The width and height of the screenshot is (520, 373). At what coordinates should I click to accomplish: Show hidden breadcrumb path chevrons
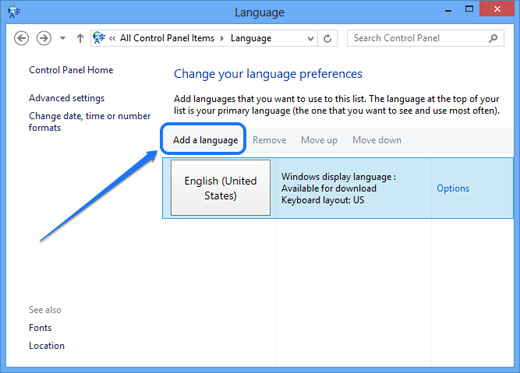112,39
